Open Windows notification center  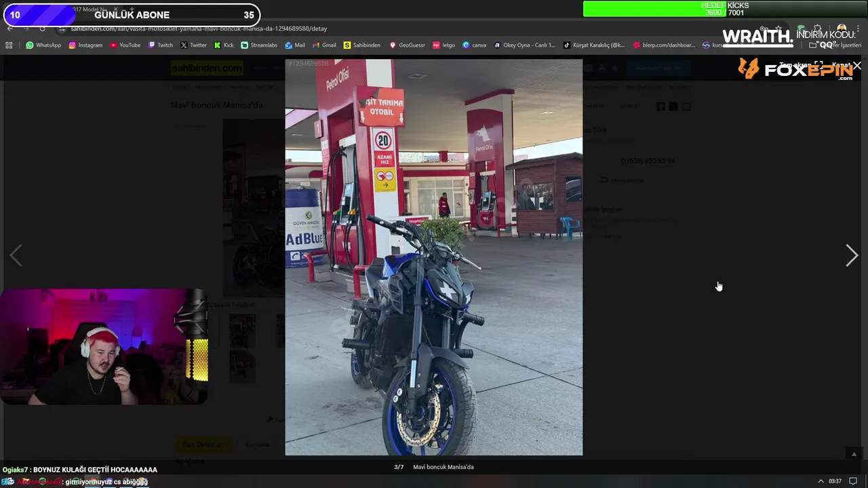tap(854, 481)
